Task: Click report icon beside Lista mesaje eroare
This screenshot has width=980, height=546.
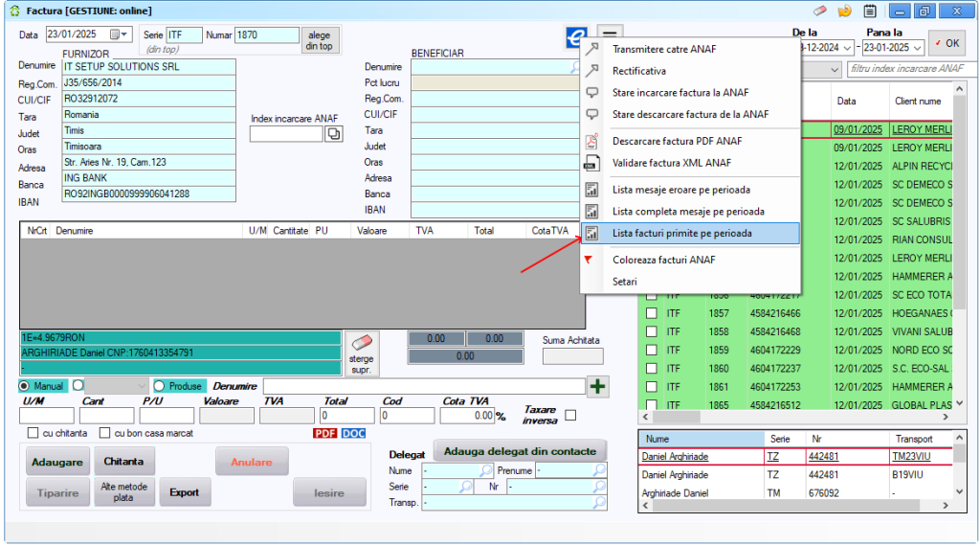Action: click(591, 190)
